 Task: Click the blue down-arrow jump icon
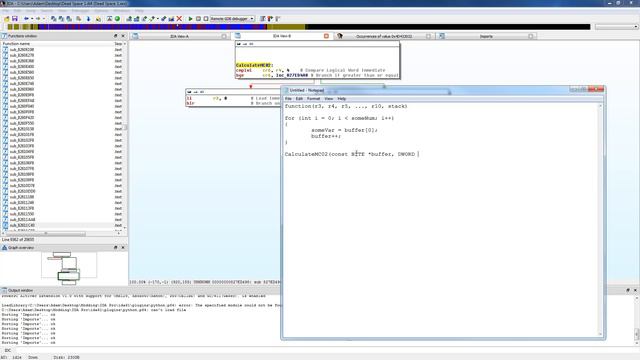pos(88,19)
